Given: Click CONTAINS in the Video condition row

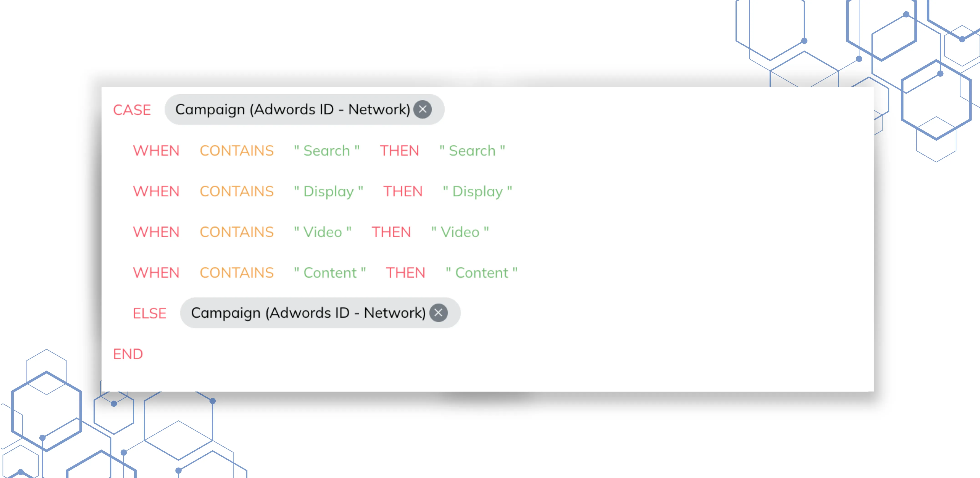Looking at the screenshot, I should [x=237, y=232].
